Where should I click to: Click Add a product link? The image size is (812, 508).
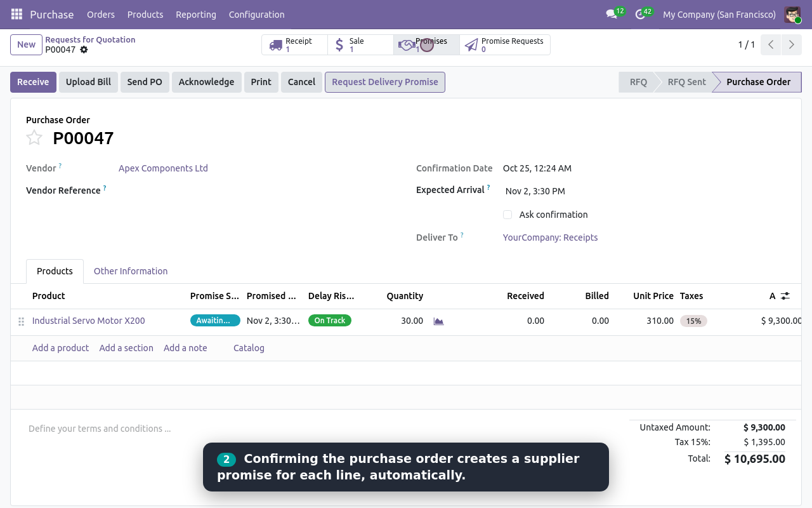click(60, 348)
